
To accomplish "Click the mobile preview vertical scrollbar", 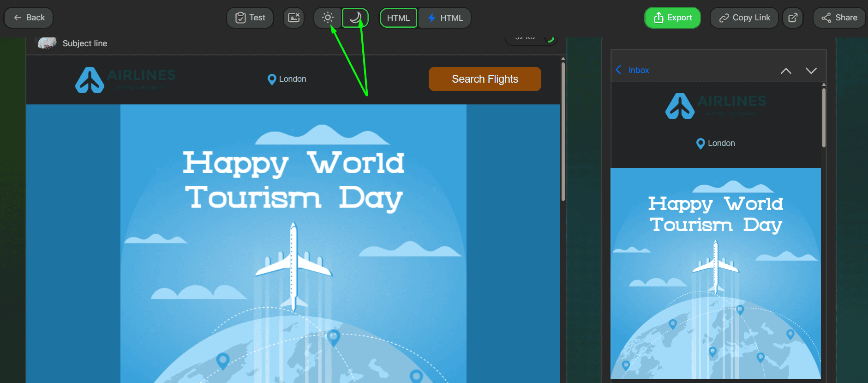I will tap(824, 118).
